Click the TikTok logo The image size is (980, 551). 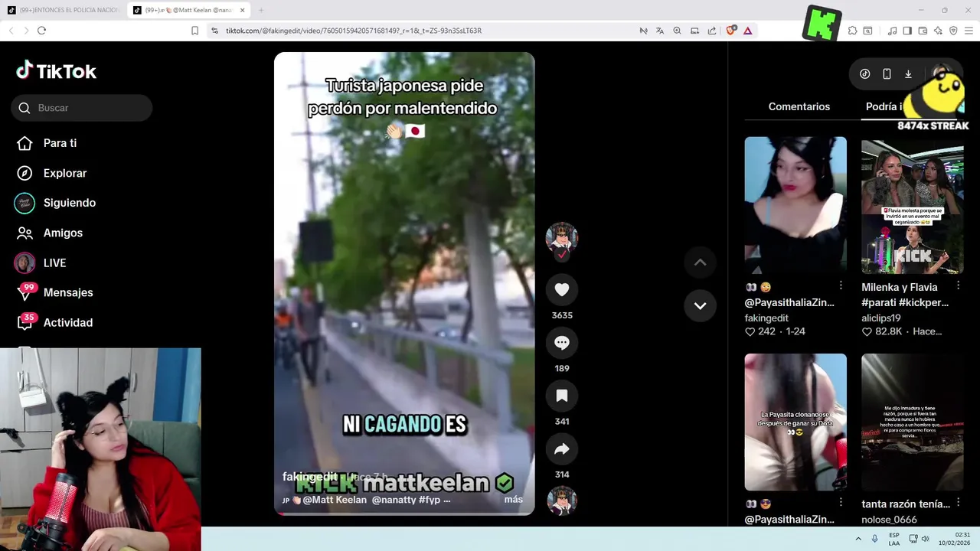pos(56,71)
